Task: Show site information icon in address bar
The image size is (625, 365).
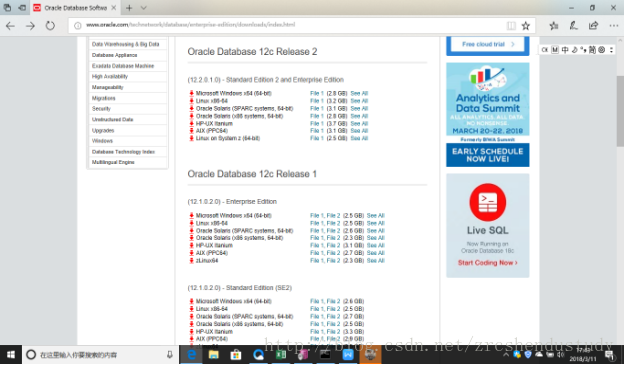Action: [x=78, y=26]
